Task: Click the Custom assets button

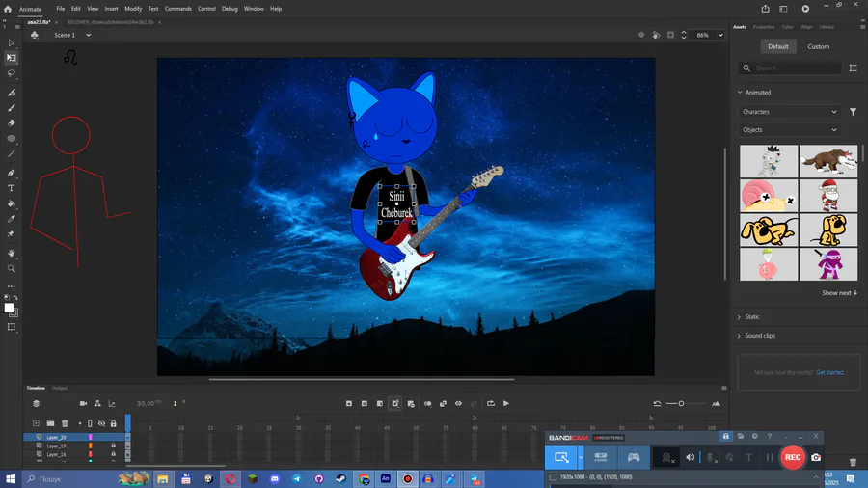Action: (818, 46)
